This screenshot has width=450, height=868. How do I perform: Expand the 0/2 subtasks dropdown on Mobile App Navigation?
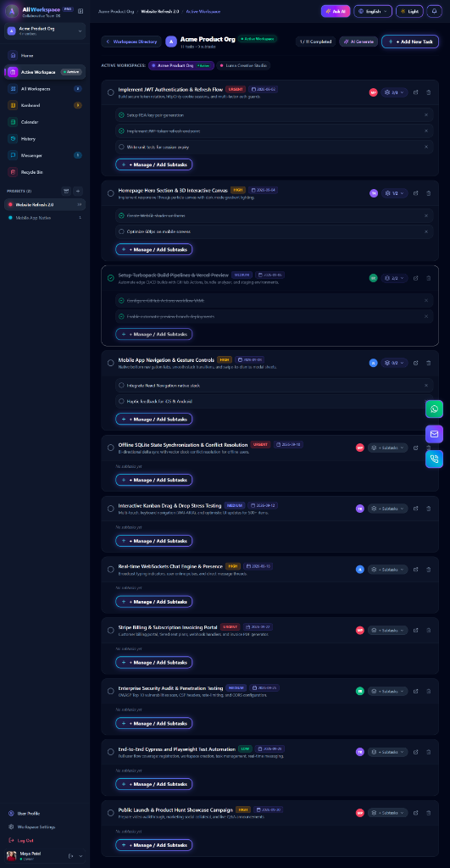coord(394,363)
